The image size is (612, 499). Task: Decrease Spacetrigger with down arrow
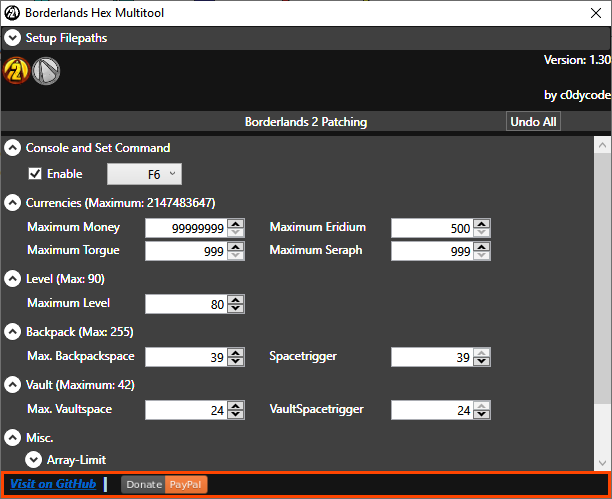482,362
